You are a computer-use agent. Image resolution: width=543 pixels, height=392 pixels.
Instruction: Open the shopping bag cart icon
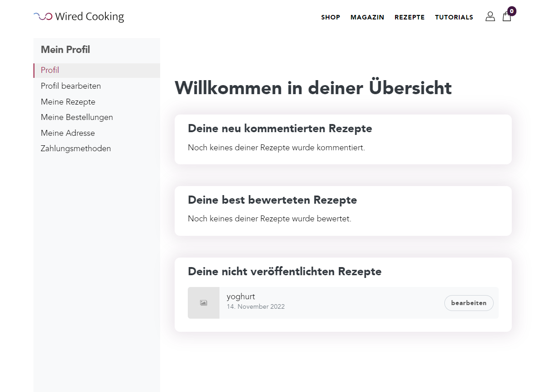(507, 17)
